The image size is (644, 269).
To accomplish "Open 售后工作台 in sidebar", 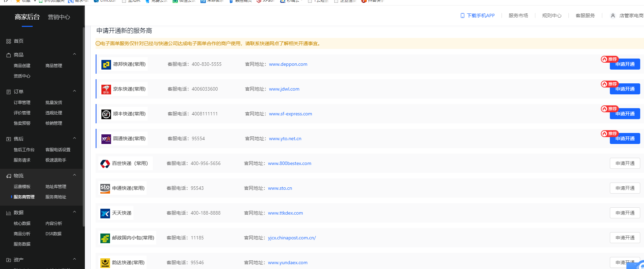I will click(24, 150).
